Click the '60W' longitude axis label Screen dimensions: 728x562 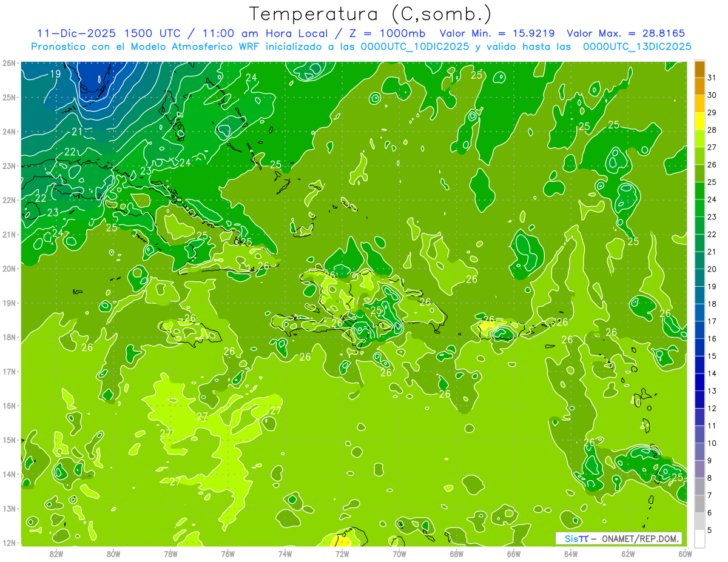tap(685, 554)
